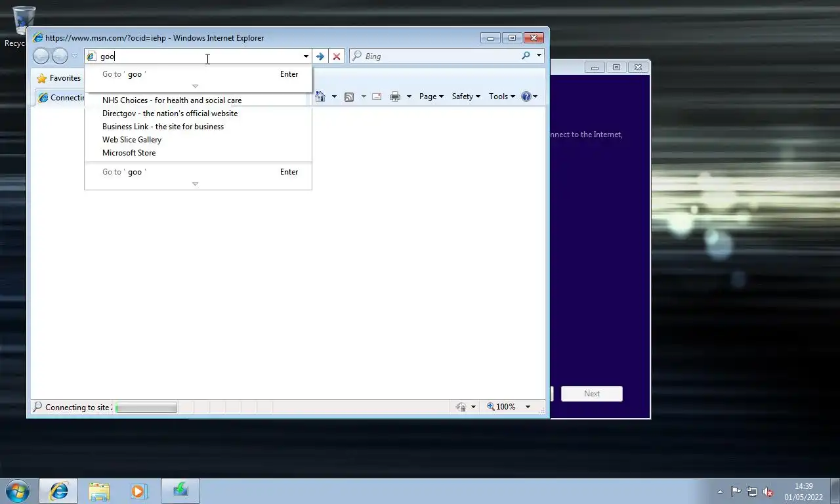Click the RSS feeds icon
This screenshot has width=840, height=504.
pos(349,96)
